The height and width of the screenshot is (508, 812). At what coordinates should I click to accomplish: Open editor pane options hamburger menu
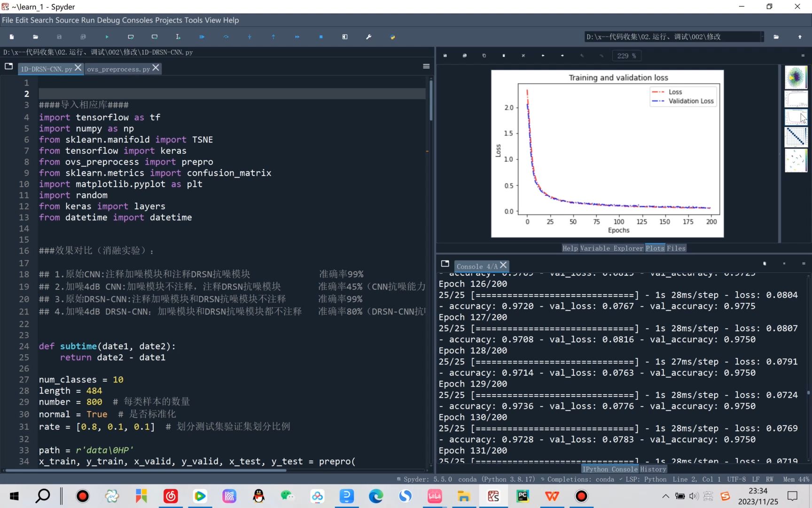point(426,66)
